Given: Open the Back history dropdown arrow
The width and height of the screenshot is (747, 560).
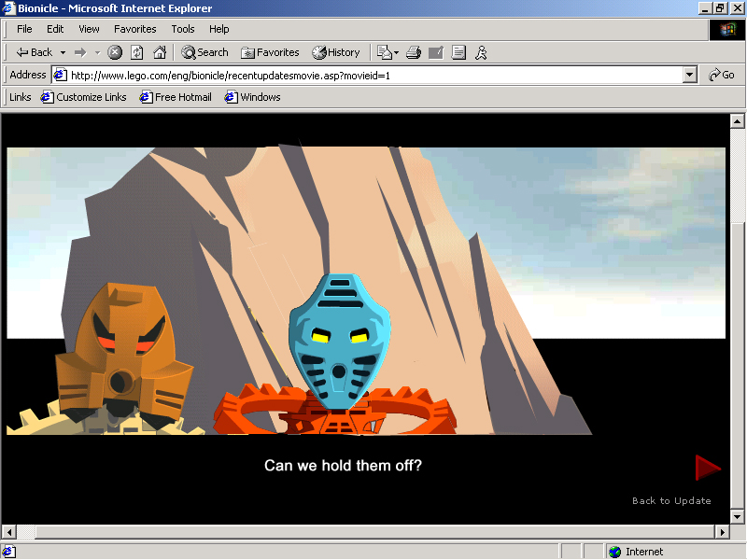Looking at the screenshot, I should click(63, 52).
